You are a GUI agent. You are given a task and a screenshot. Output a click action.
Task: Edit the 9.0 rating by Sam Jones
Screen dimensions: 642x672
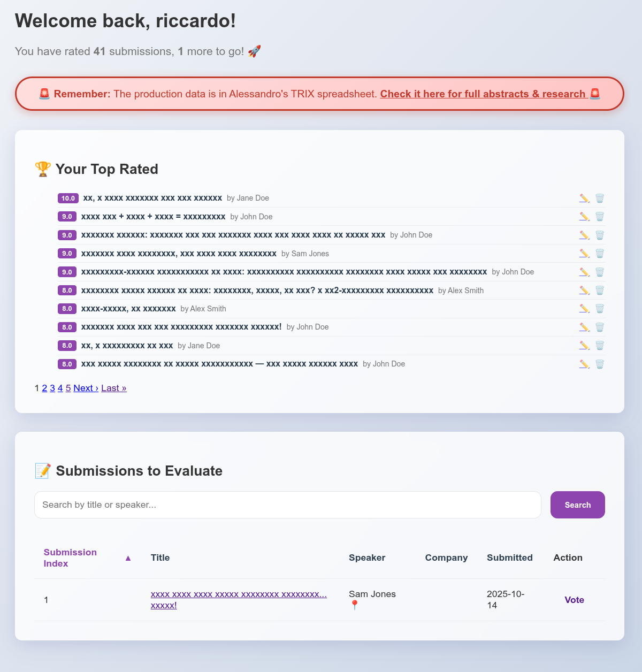(x=584, y=254)
